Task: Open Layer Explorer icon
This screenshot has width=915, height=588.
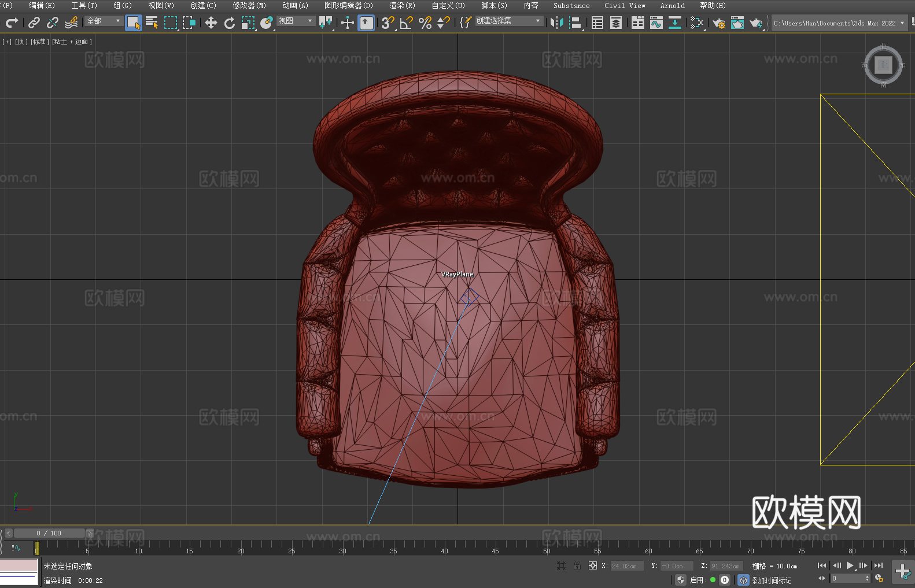Action: (616, 23)
